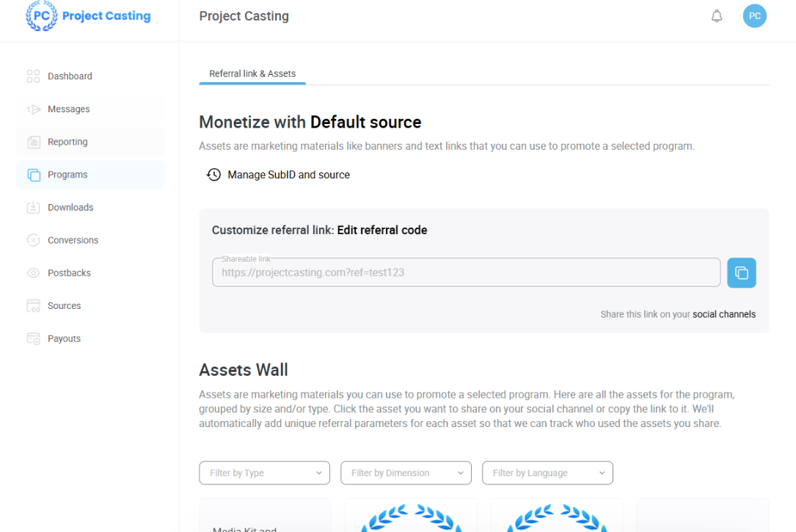
Task: Copy the shareable referral link
Action: click(x=741, y=273)
